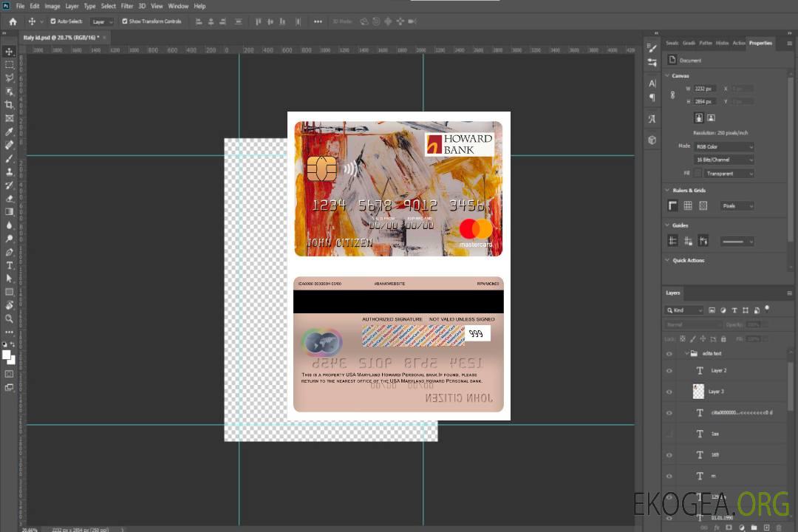Screen dimensions: 798x532
Task: Hide Layer 2 using its eye icon
Action: click(x=669, y=371)
